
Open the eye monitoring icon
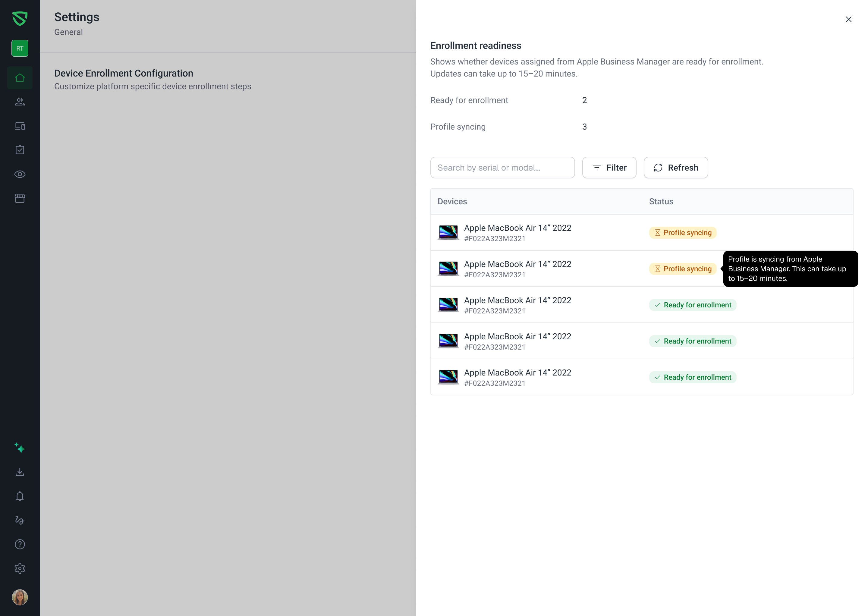(20, 174)
